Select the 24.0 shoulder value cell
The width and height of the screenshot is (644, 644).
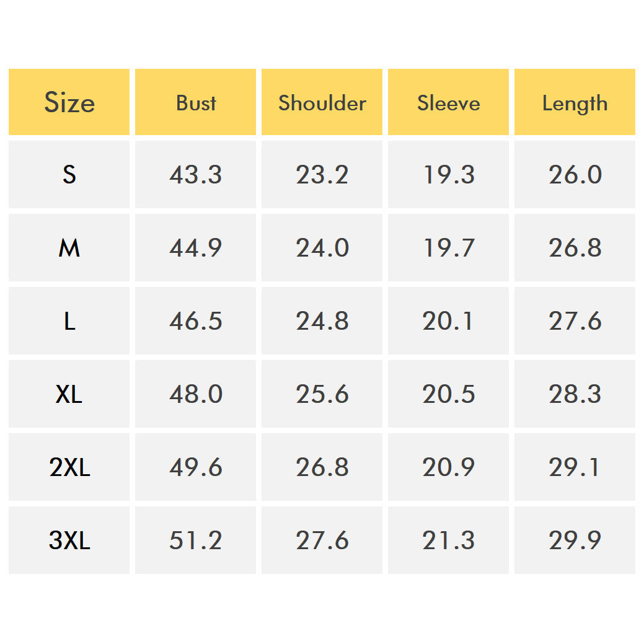tap(322, 248)
